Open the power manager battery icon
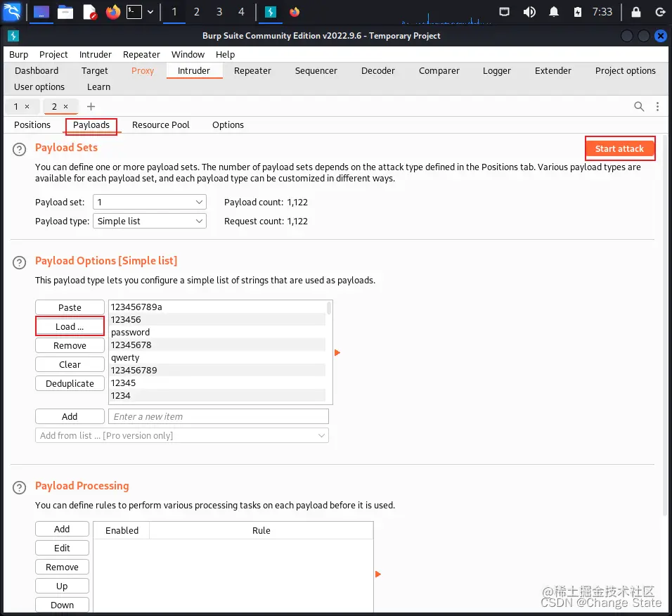Image resolution: width=672 pixels, height=616 pixels. (578, 12)
